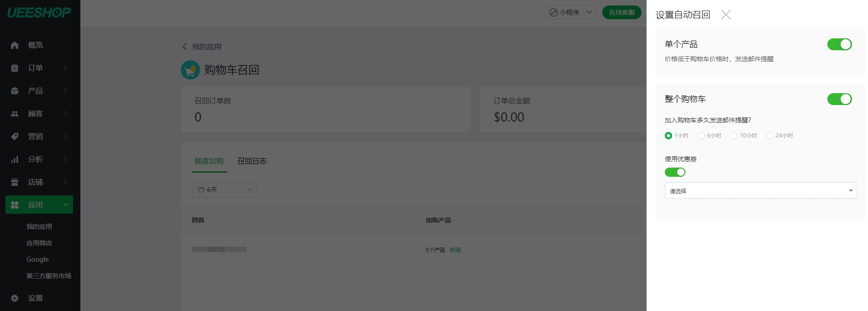
Task: Open 应用商店 in the sidebar
Action: (39, 243)
